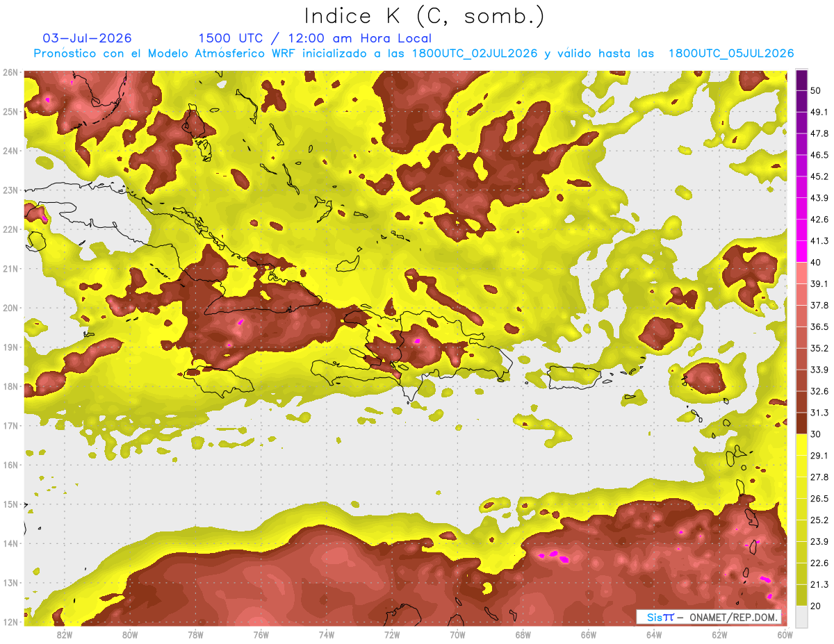Click colorbar value "23.9"
This screenshot has width=834, height=644.
pos(819,542)
